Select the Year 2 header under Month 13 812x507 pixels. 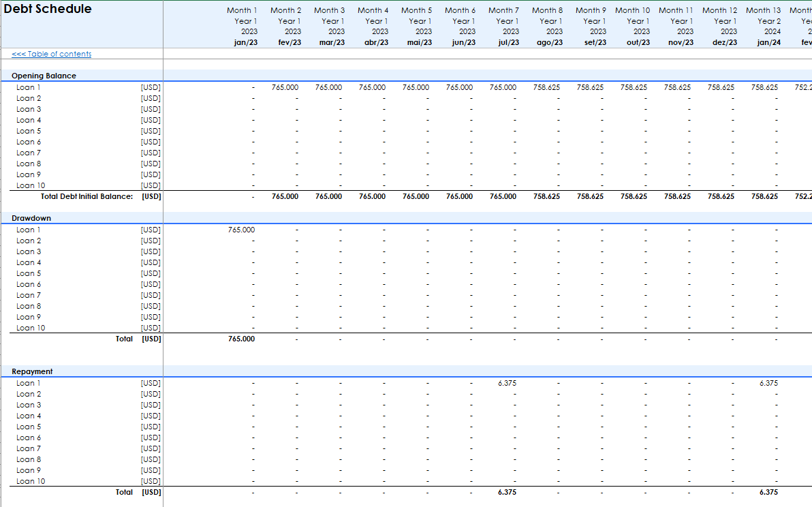click(x=768, y=21)
